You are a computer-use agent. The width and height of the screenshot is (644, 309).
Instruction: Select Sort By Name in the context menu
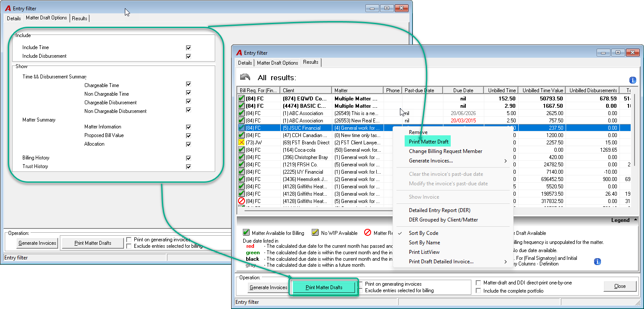pos(424,243)
